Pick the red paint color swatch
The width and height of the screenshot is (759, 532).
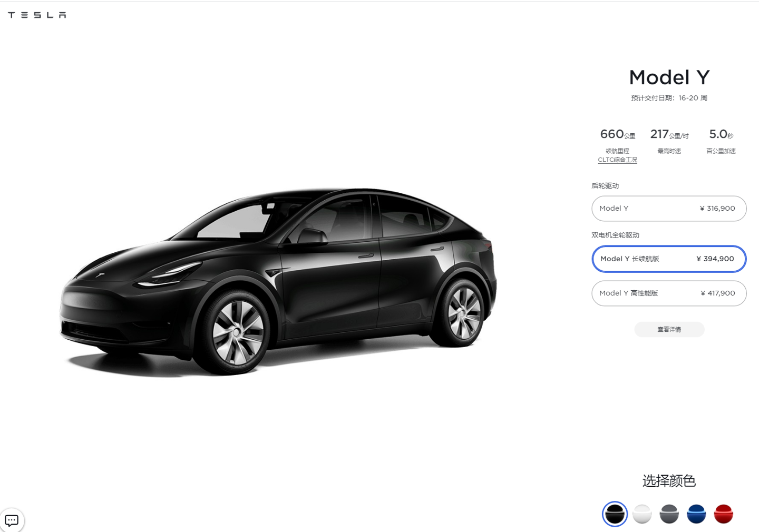tap(723, 514)
